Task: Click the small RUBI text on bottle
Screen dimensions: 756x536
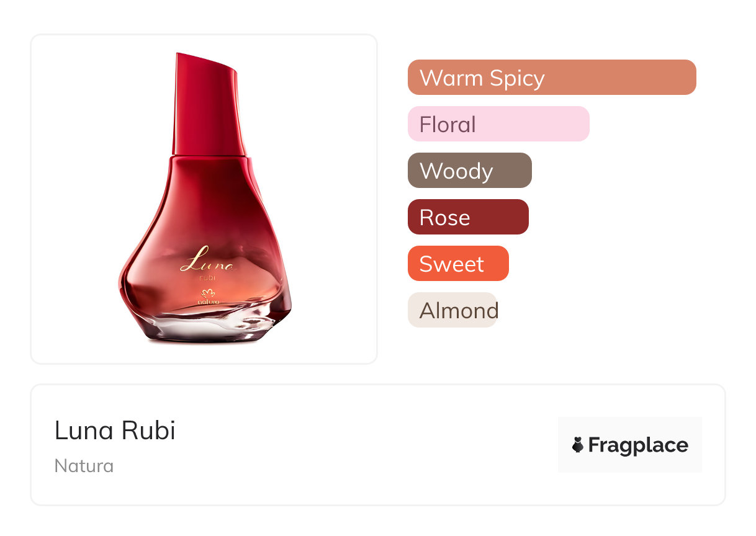Action: coord(208,278)
